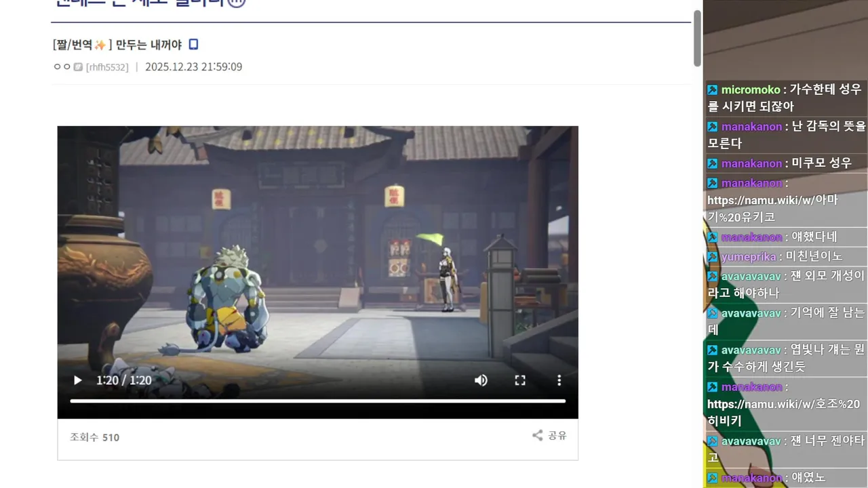868x488 pixels.
Task: Enter fullscreen mode on the video player
Action: pos(520,380)
